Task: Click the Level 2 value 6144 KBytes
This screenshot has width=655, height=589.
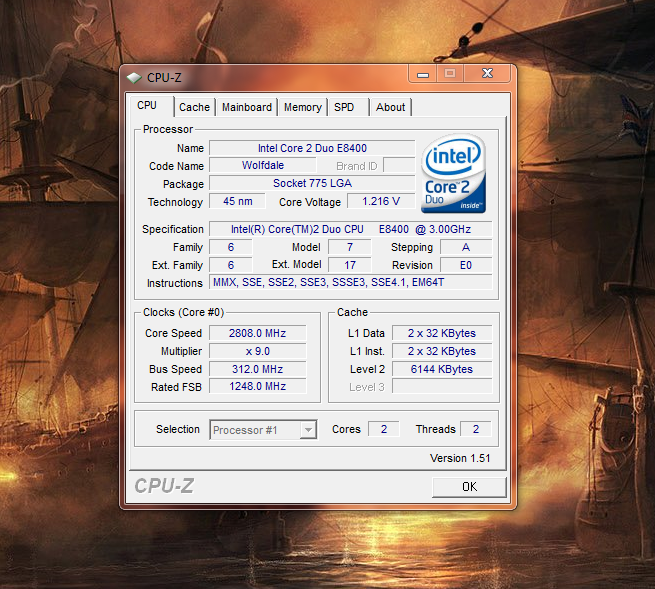Action: click(442, 369)
